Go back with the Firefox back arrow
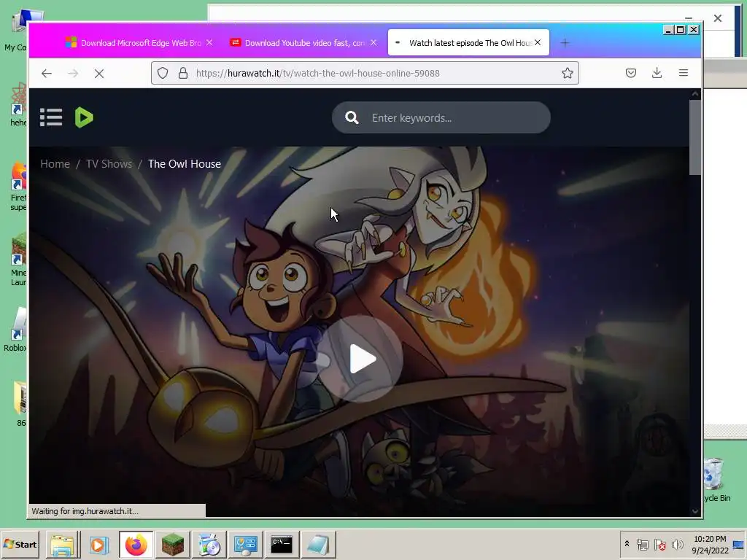This screenshot has height=560, width=747. pos(46,74)
